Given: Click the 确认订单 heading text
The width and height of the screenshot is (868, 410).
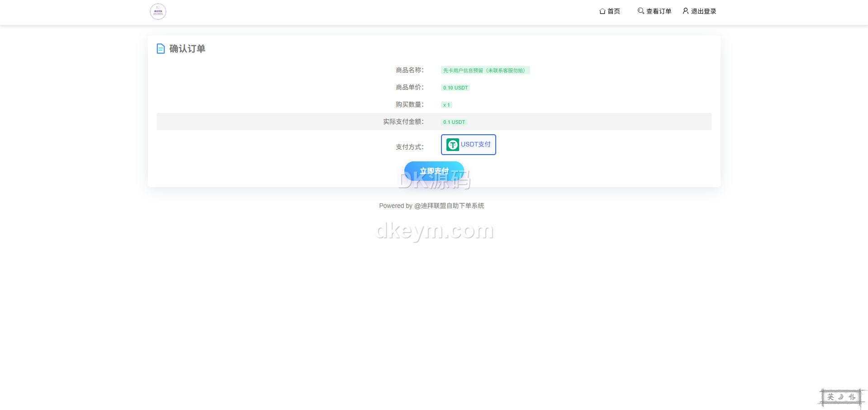Looking at the screenshot, I should (187, 49).
